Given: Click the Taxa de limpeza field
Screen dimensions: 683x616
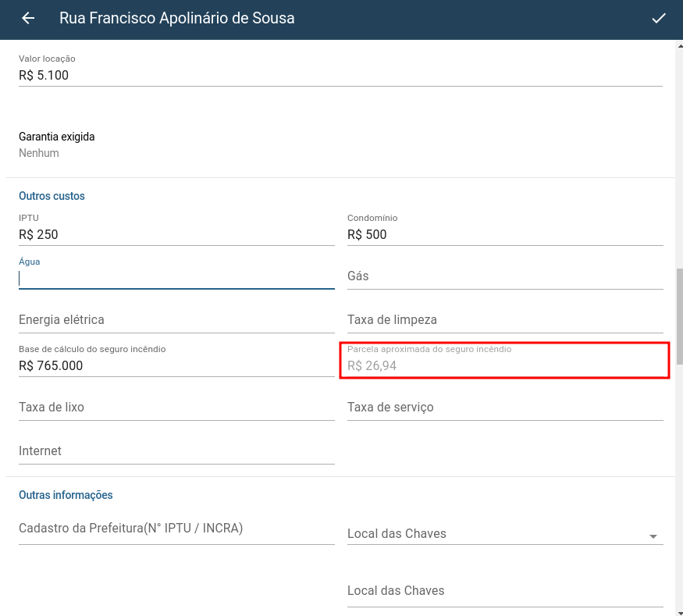Looking at the screenshot, I should 505,320.
